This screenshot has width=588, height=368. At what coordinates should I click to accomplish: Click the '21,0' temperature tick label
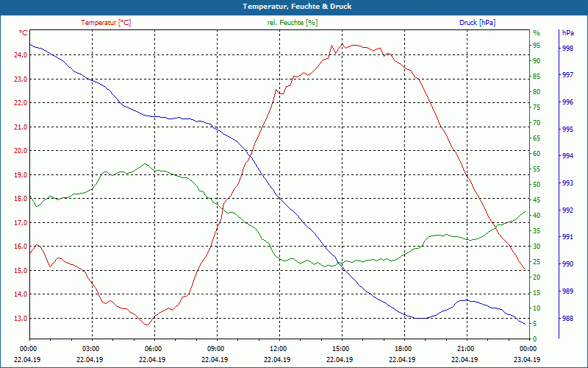(x=21, y=127)
